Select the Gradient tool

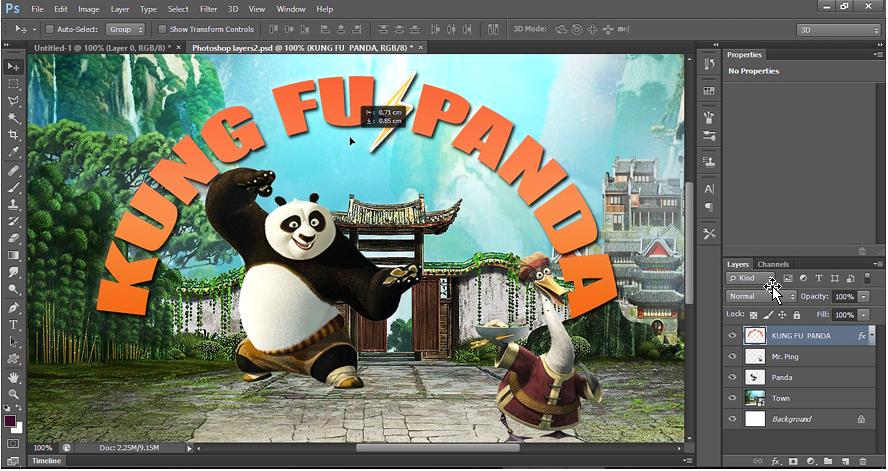coord(14,256)
